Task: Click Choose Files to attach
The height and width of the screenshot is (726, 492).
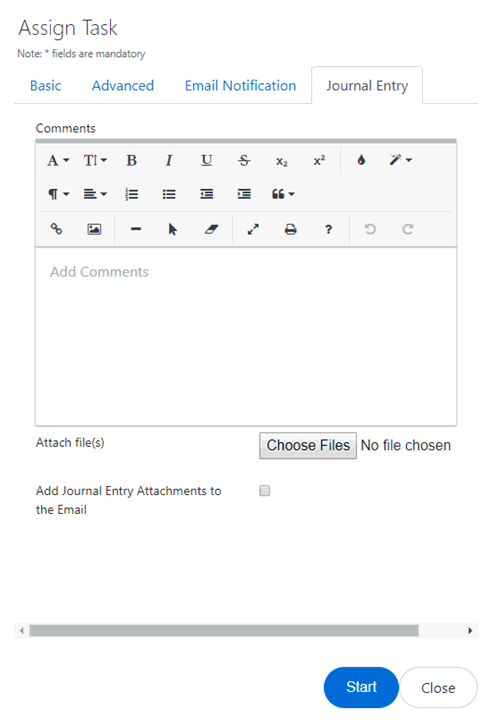Action: pyautogui.click(x=308, y=445)
